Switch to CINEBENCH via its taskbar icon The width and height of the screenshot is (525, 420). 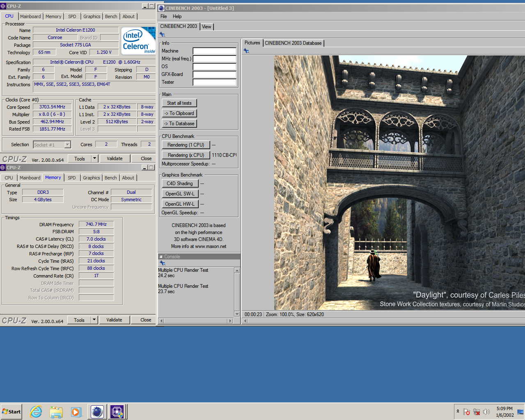97,411
